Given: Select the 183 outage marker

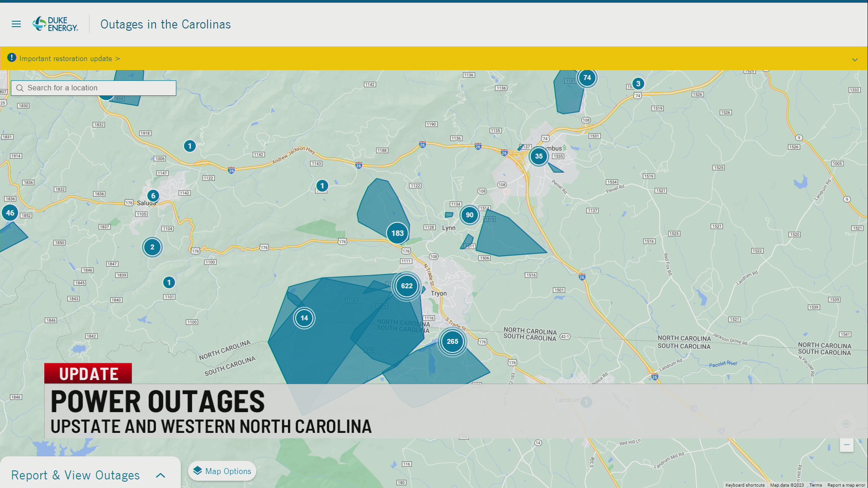Looking at the screenshot, I should (397, 233).
